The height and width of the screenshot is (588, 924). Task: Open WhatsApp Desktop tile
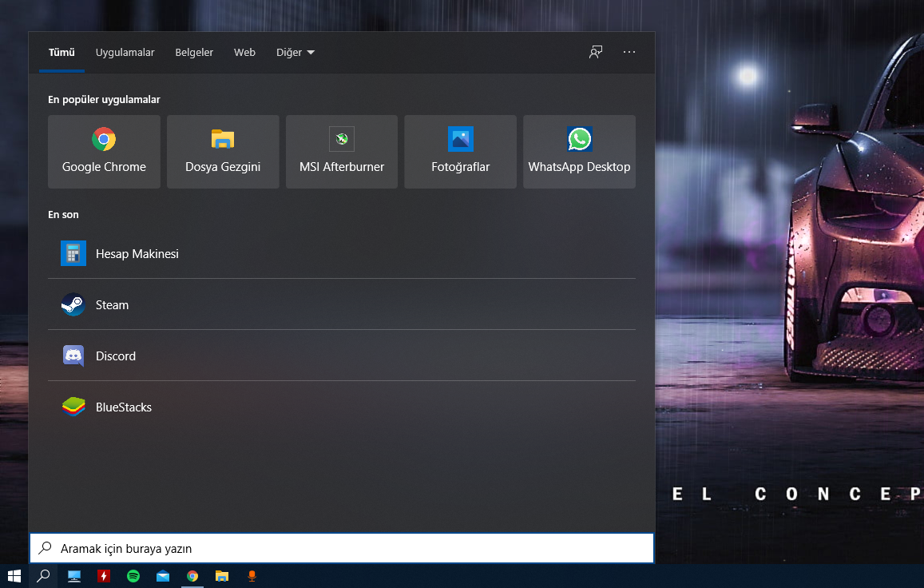pos(579,152)
